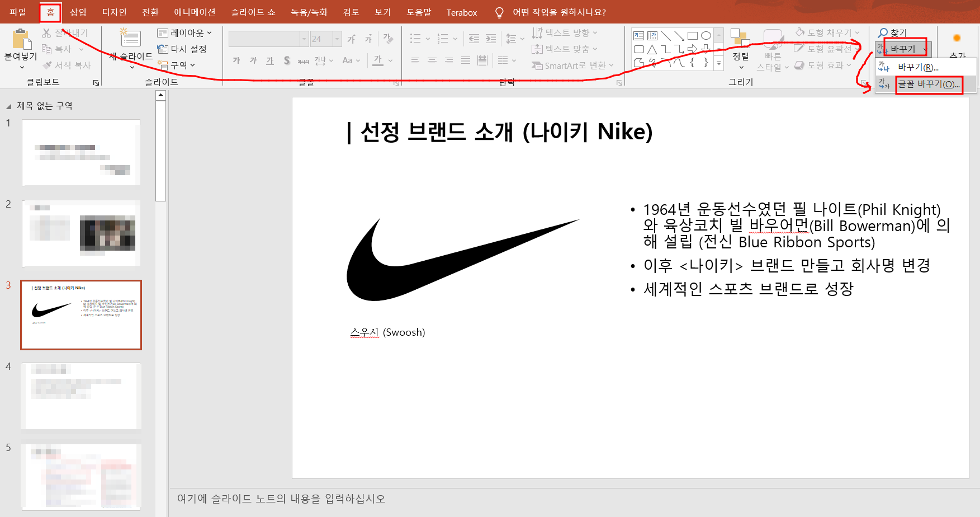Open the File (파일) tab
The image size is (980, 517).
(x=18, y=12)
